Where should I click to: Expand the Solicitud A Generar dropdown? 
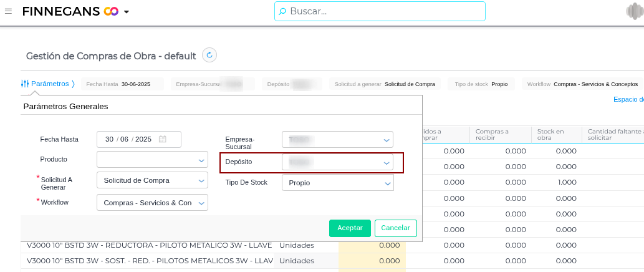152,180
